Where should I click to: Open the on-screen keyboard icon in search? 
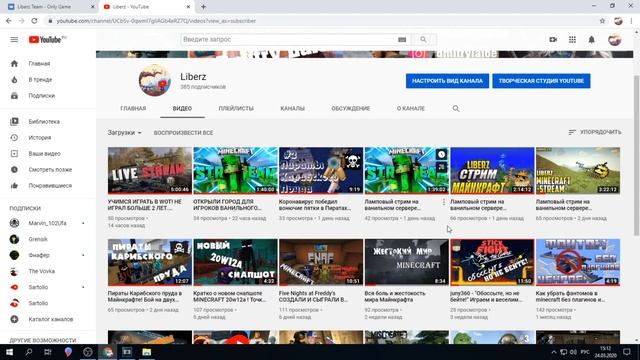402,40
